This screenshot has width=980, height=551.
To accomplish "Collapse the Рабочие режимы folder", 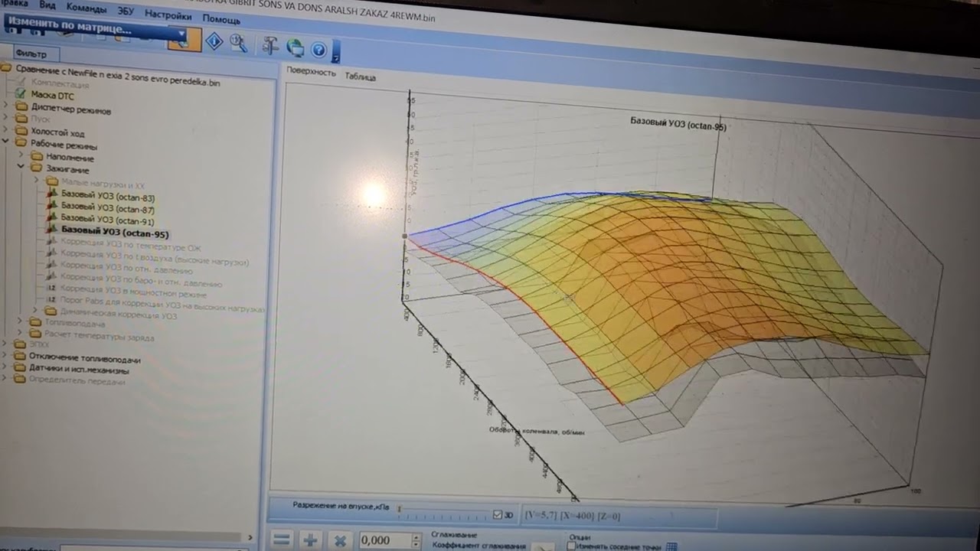I will click(x=6, y=142).
